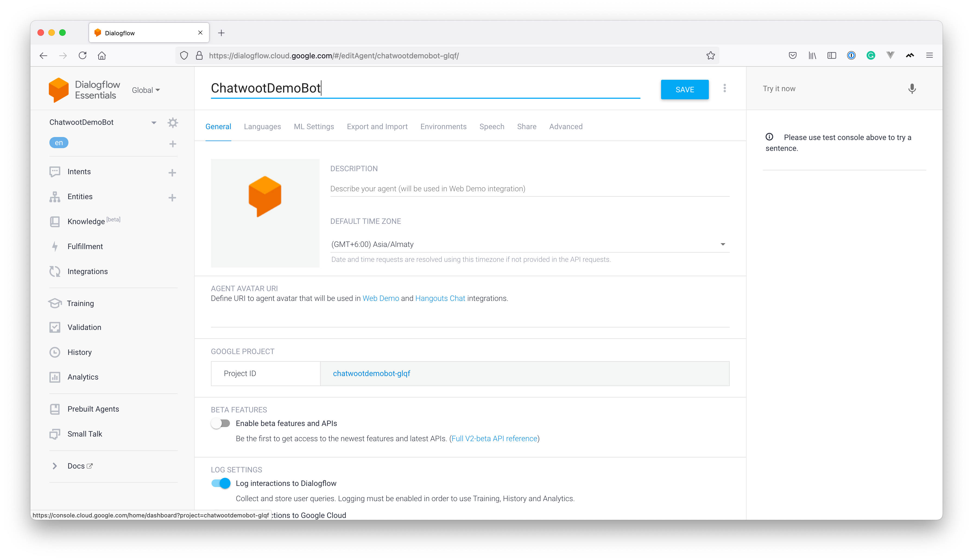
Task: Click the History clock icon in sidebar
Action: pos(55,352)
